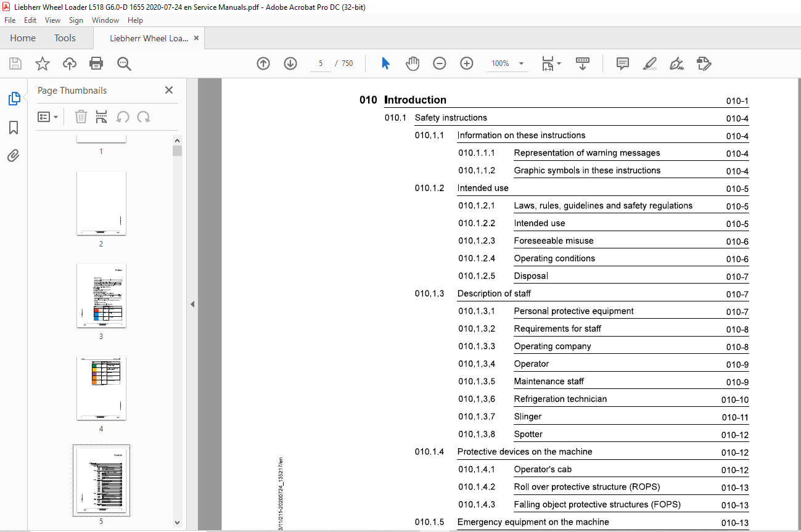Go to previous page arrow
This screenshot has width=801, height=532.
(x=263, y=63)
